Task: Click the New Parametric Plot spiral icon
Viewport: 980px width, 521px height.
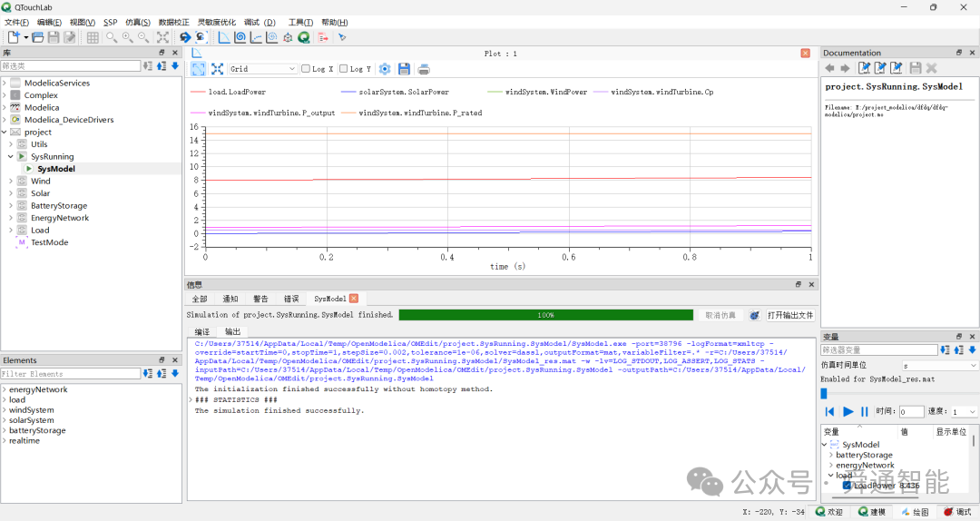Action: tap(240, 37)
